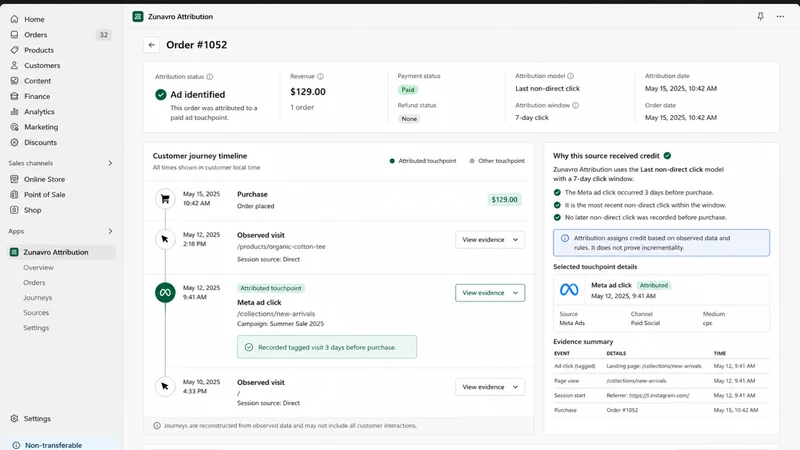Click the Point of Sale icon

(x=14, y=194)
